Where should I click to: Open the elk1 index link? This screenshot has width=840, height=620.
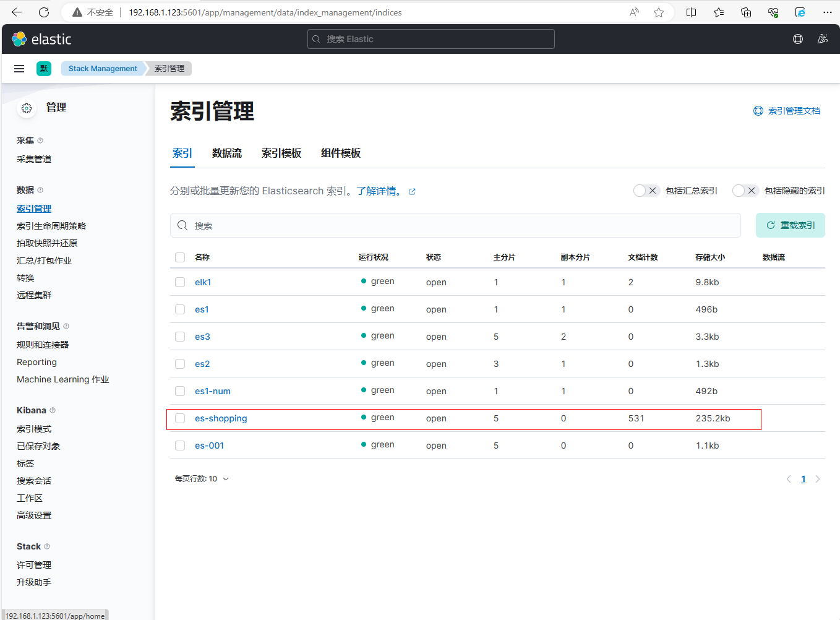[203, 282]
